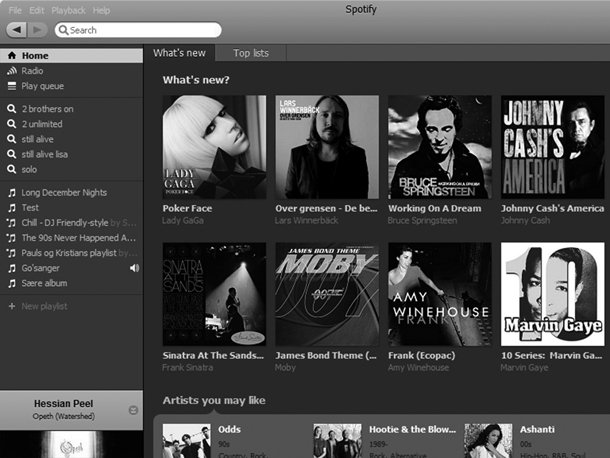This screenshot has height=458, width=610.
Task: Open saved search '2 brothers on'
Action: click(x=47, y=109)
